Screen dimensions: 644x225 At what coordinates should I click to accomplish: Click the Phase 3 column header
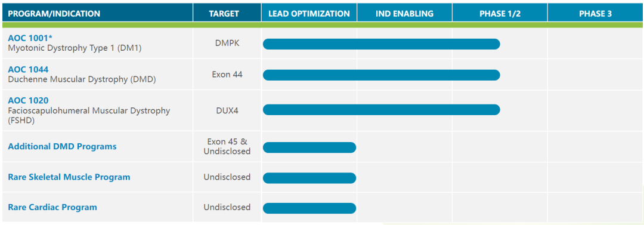(x=595, y=14)
